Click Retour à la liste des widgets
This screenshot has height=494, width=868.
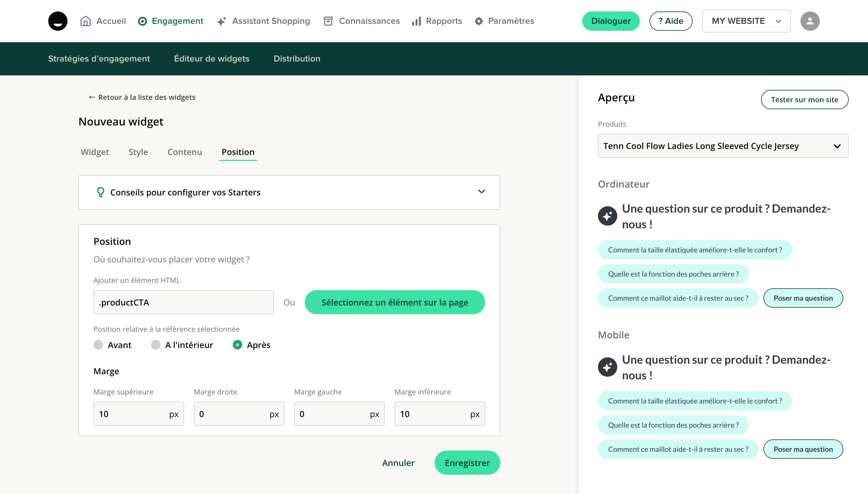coord(142,97)
